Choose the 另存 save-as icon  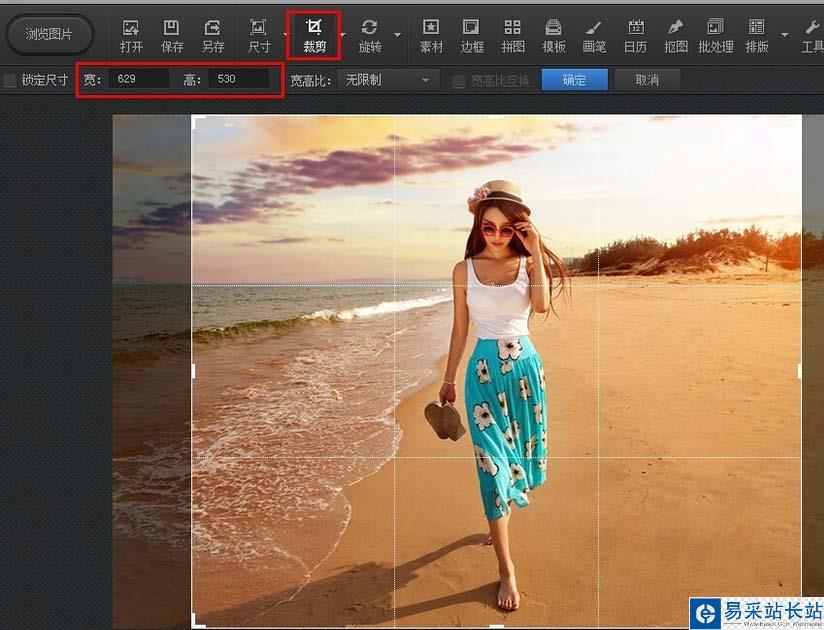213,36
